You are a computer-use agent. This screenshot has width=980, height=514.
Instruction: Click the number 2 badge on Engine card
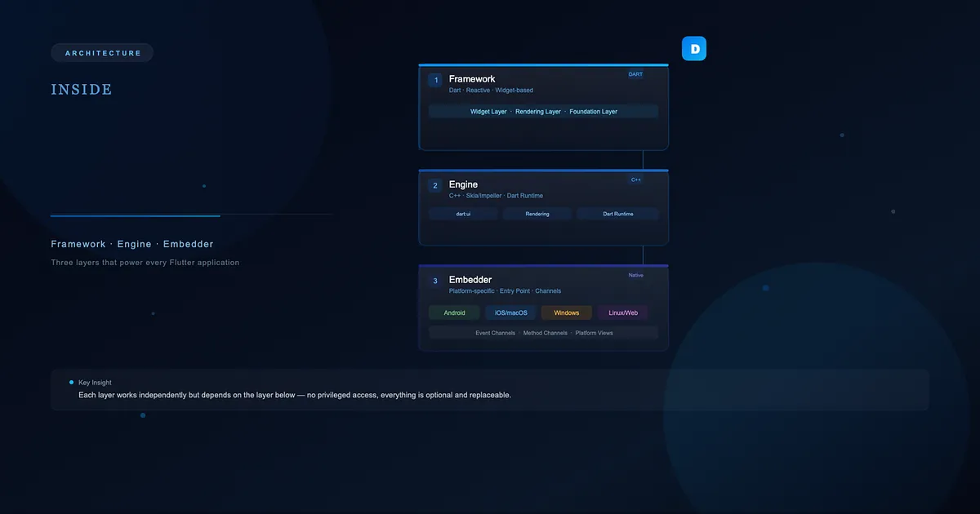coord(436,185)
